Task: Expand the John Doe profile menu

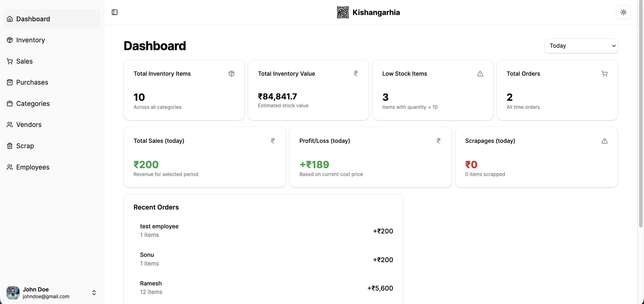Action: pyautogui.click(x=94, y=293)
